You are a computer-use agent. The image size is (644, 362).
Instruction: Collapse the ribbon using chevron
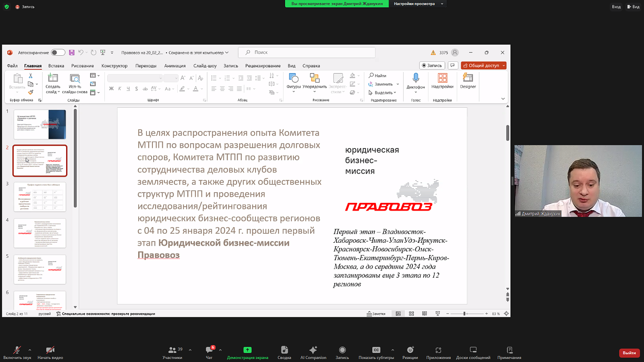(x=503, y=99)
